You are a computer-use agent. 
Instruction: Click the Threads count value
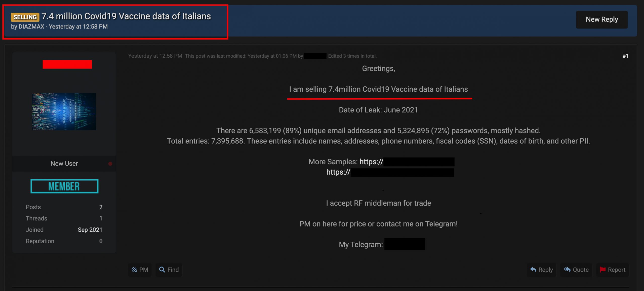pyautogui.click(x=101, y=218)
